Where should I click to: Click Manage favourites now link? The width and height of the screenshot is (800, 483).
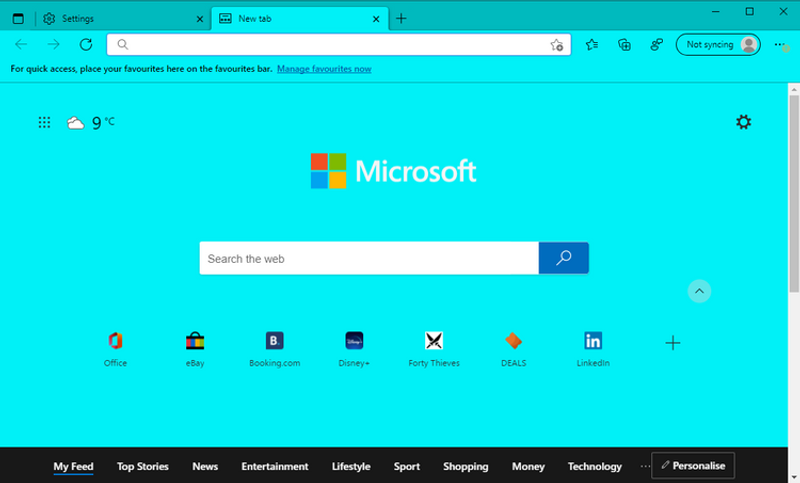(324, 69)
